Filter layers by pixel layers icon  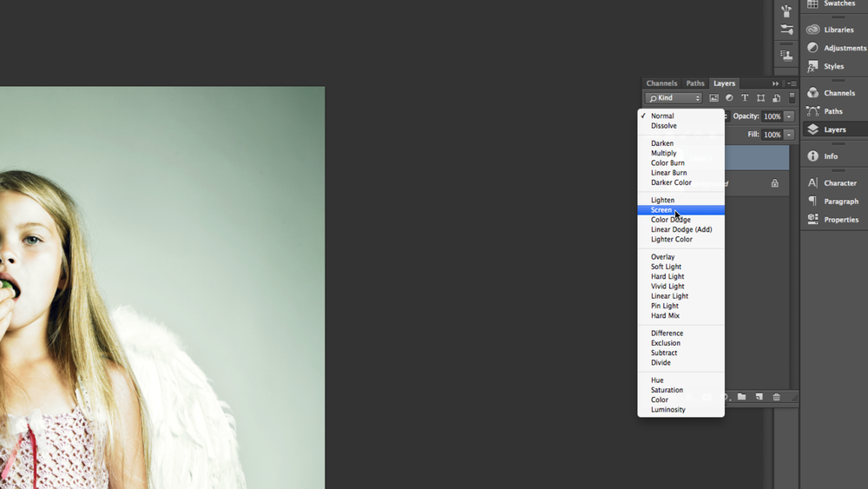pyautogui.click(x=713, y=98)
